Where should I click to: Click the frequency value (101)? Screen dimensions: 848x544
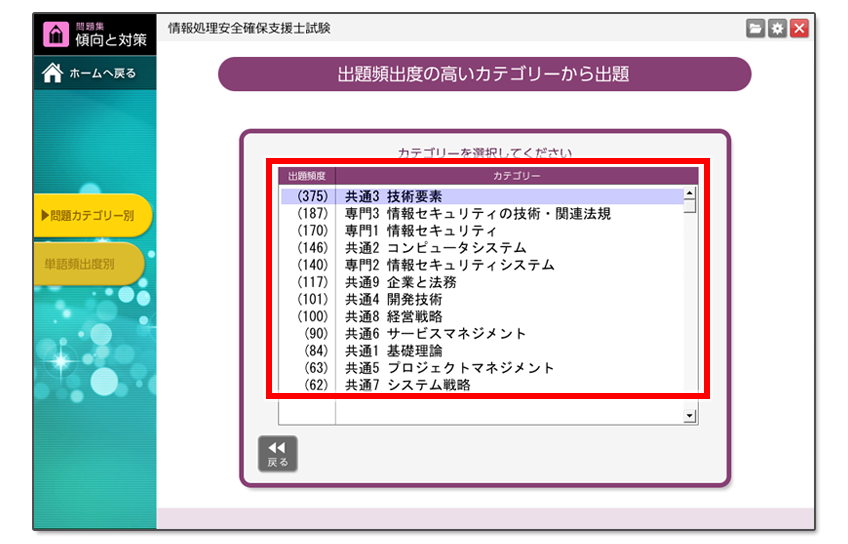pos(313,299)
